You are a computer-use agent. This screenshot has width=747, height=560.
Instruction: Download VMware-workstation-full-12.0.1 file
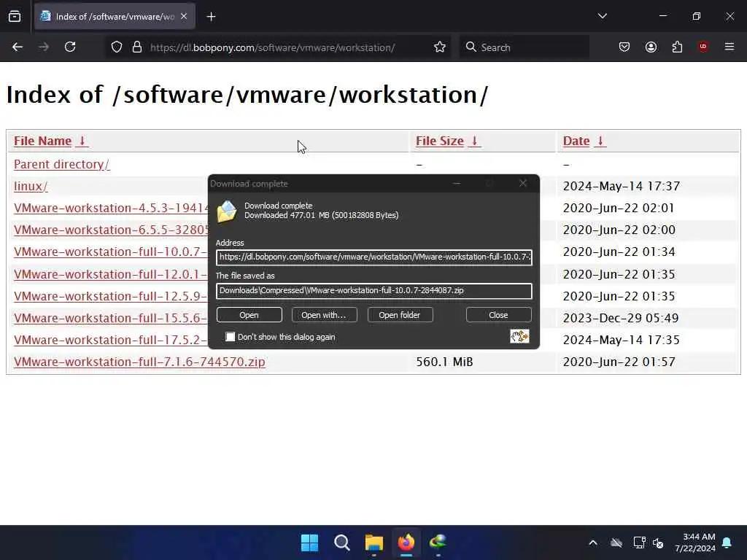click(111, 274)
